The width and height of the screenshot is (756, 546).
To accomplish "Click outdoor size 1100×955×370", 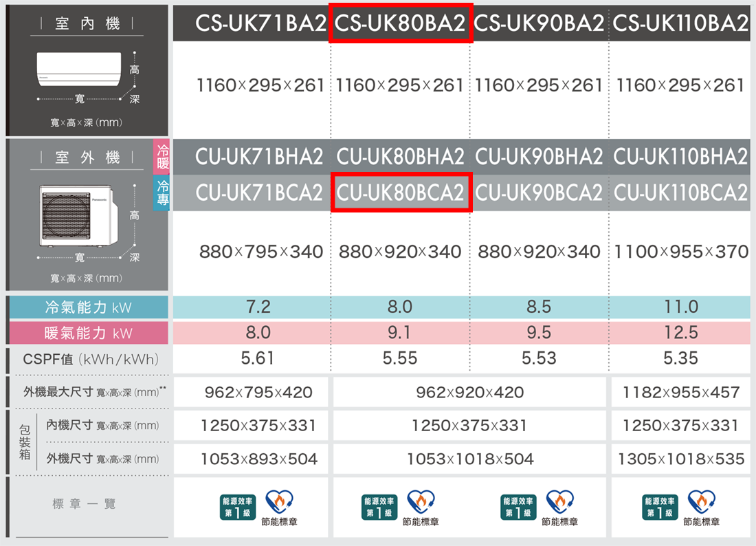I will pyautogui.click(x=682, y=251).
